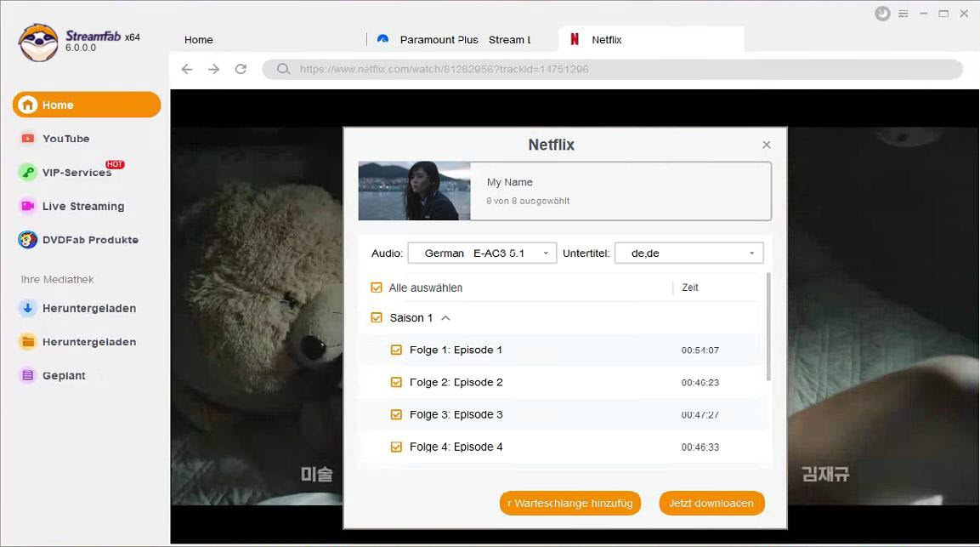The width and height of the screenshot is (980, 547).
Task: Click the blue download arrow icon
Action: click(27, 308)
